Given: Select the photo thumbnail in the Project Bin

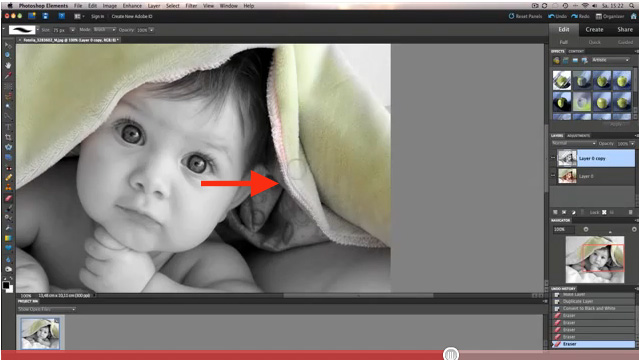Looking at the screenshot, I should click(40, 333).
